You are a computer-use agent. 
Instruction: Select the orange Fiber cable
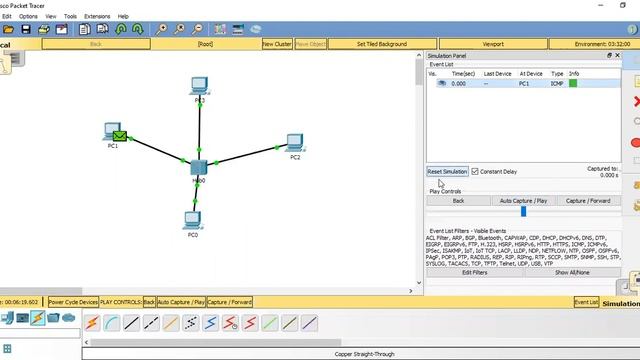171,323
